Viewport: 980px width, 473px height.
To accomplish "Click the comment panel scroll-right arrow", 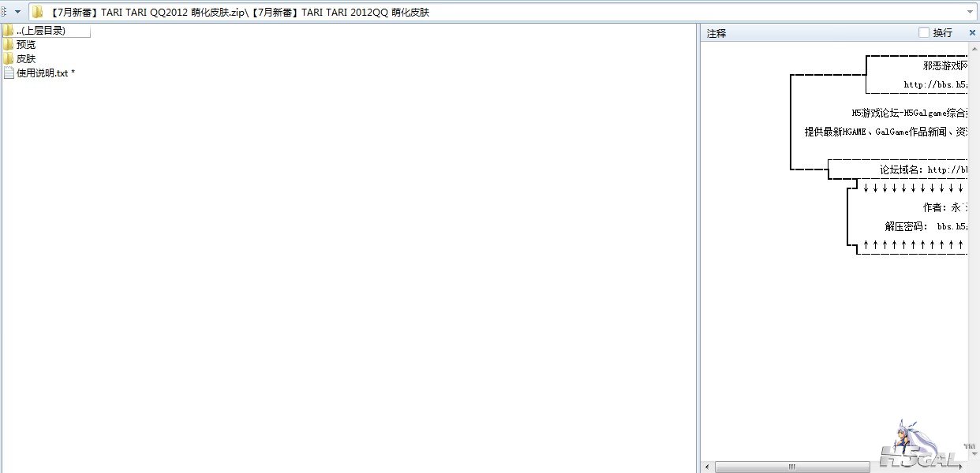I will pyautogui.click(x=960, y=466).
